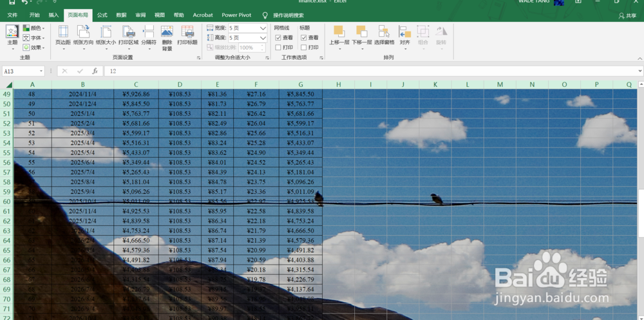The height and width of the screenshot is (320, 644).
Task: Click 上移一层 bring forward icon
Action: click(339, 32)
